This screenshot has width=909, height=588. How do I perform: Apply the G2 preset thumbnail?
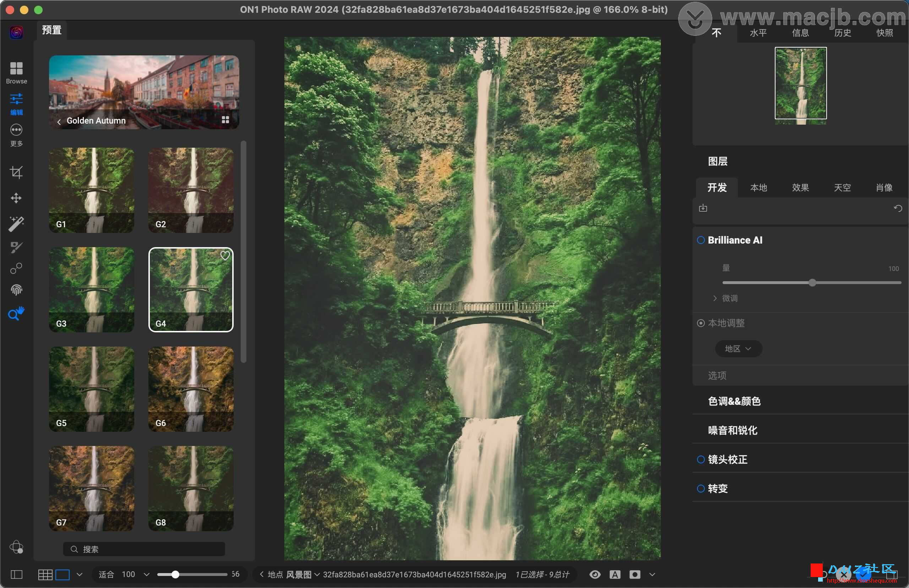191,190
